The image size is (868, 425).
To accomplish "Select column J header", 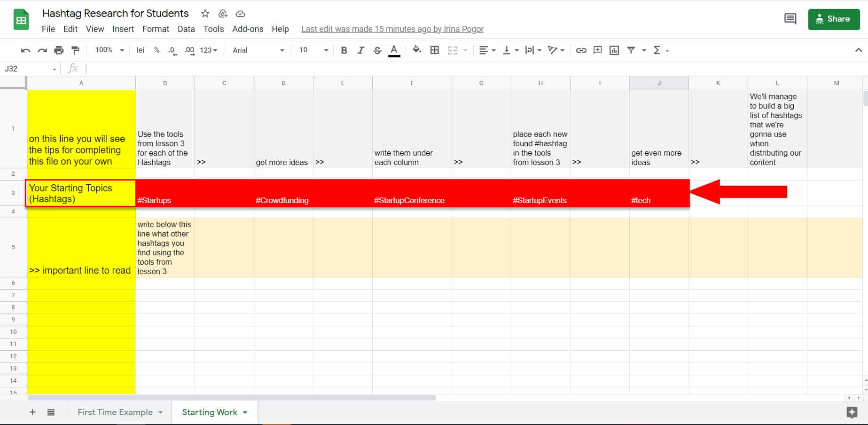I will [659, 83].
